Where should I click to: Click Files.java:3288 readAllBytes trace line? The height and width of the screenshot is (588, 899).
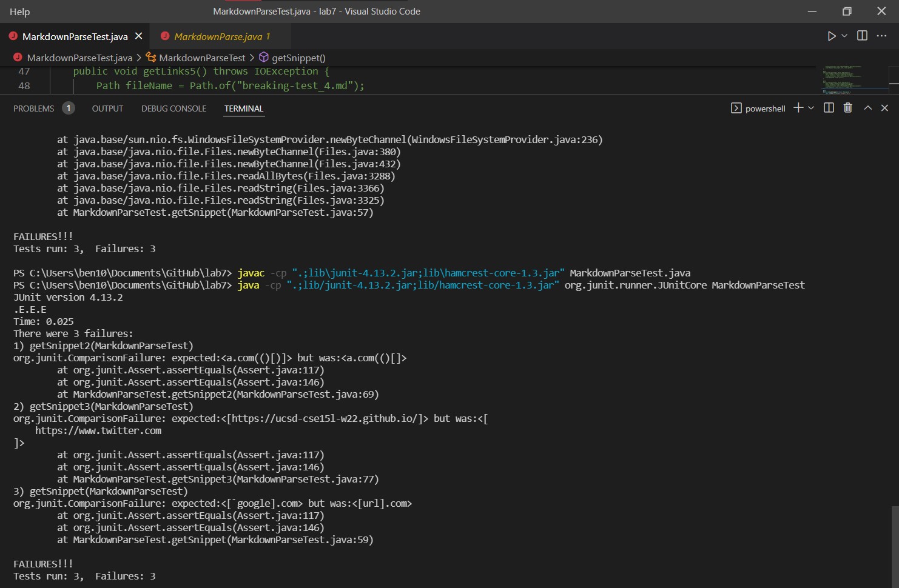[226, 176]
